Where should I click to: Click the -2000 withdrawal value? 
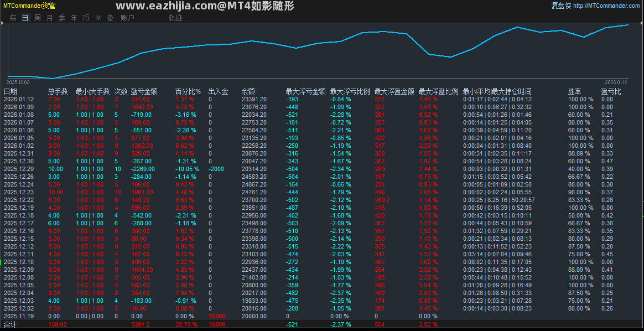(216, 169)
